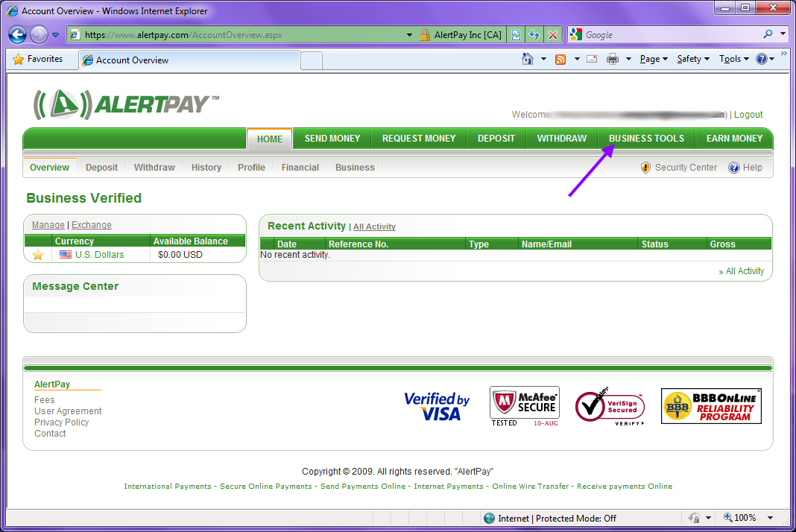Open the EARN MONEY navigation tab

point(734,139)
